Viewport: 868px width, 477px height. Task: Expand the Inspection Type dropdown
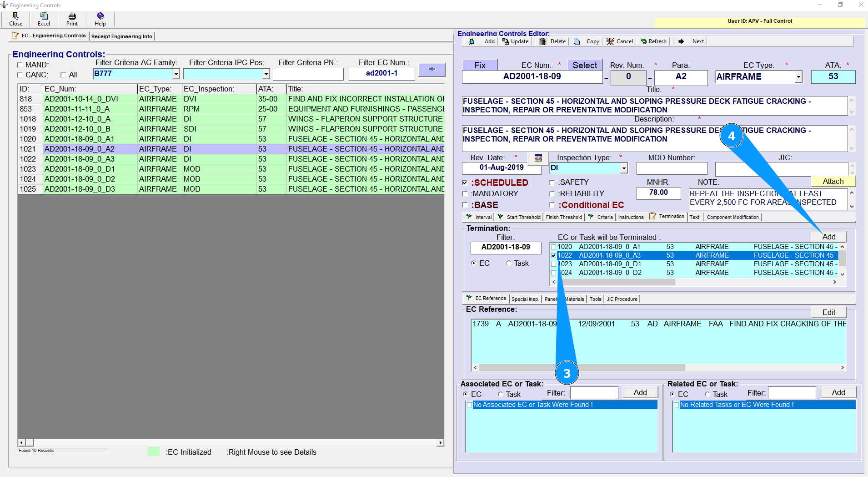click(624, 168)
